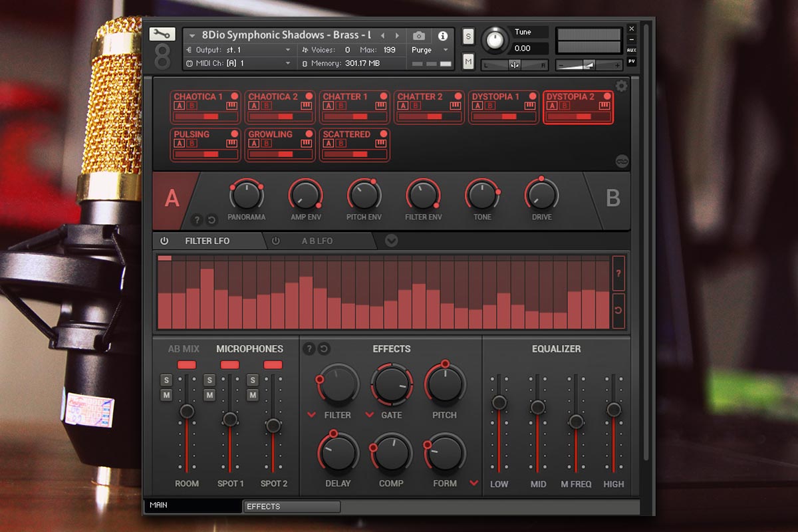The image size is (798, 532).
Task: Click the Tune value field 0.00
Action: coord(529,49)
